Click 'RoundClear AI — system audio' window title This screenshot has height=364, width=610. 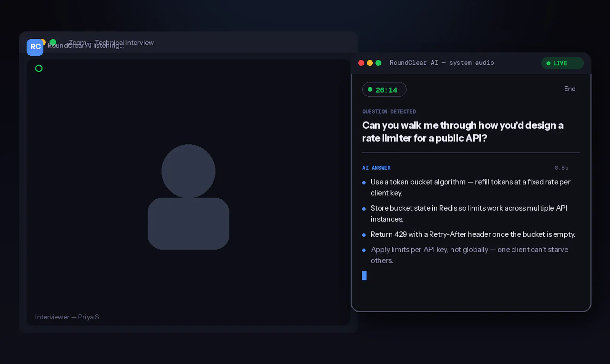pos(442,63)
